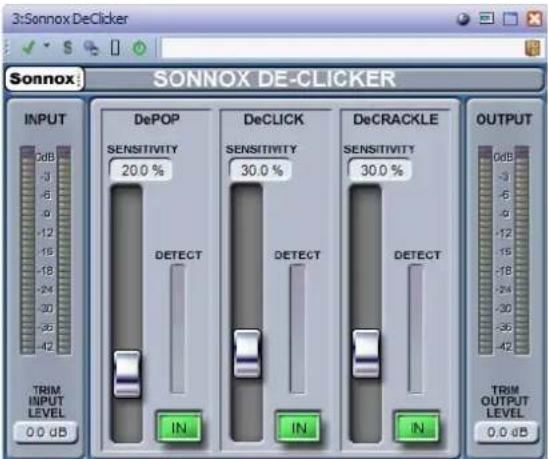This screenshot has width=548, height=459.
Task: Click the DeCLICK DETECT meter
Action: click(297, 329)
